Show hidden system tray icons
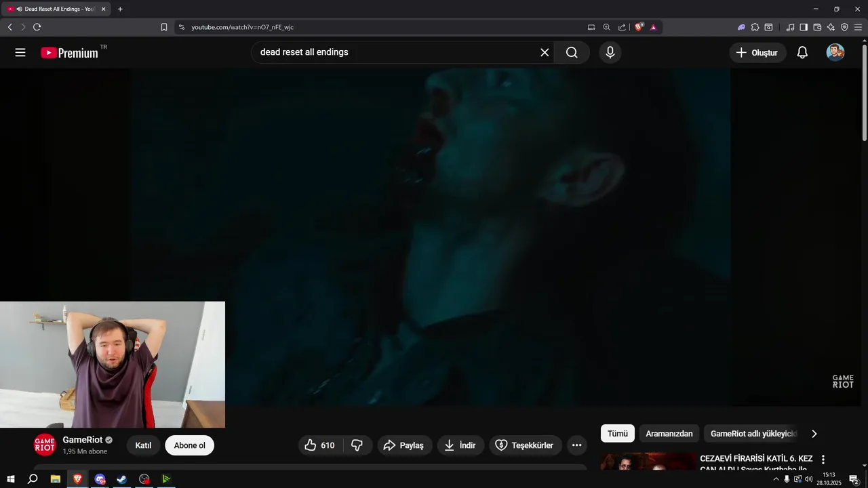Image resolution: width=868 pixels, height=488 pixels. 776,479
